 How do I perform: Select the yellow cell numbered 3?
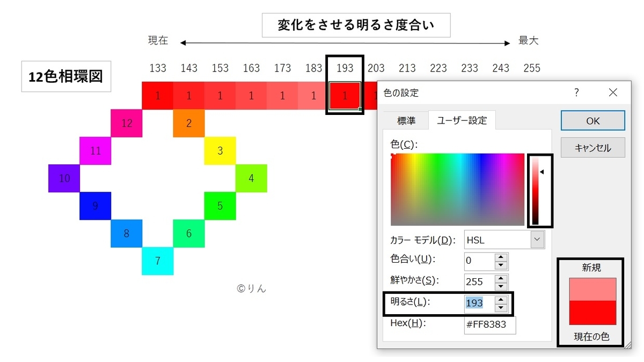click(x=219, y=150)
